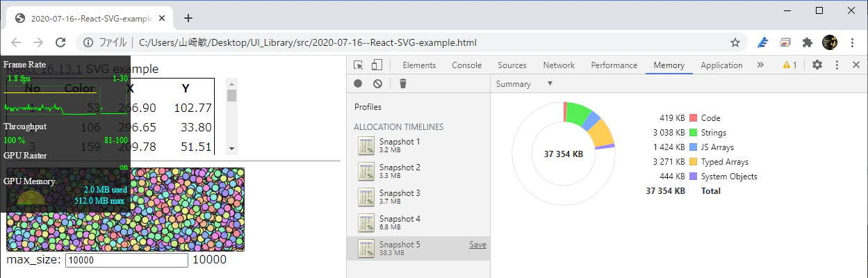Viewport: 868px width, 278px height.
Task: Click the 37 354 KB chart center
Action: coord(563,154)
